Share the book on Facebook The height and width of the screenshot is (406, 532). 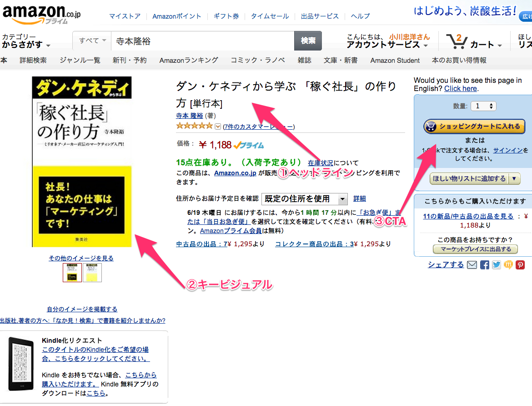click(x=484, y=265)
